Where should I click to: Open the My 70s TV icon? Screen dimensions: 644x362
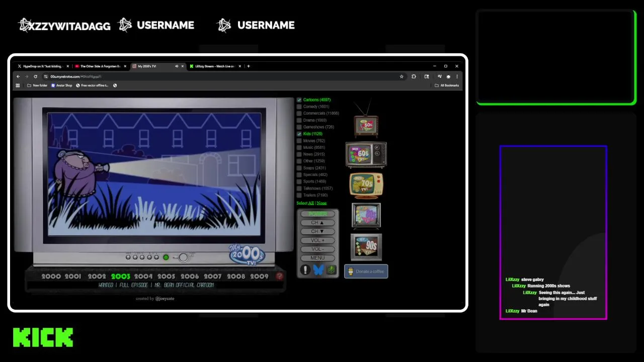tap(366, 186)
